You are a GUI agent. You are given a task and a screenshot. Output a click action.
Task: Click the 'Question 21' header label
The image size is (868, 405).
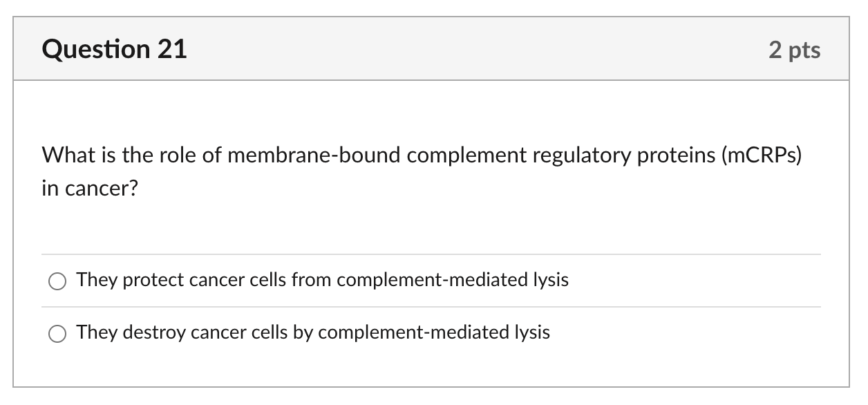(x=115, y=48)
